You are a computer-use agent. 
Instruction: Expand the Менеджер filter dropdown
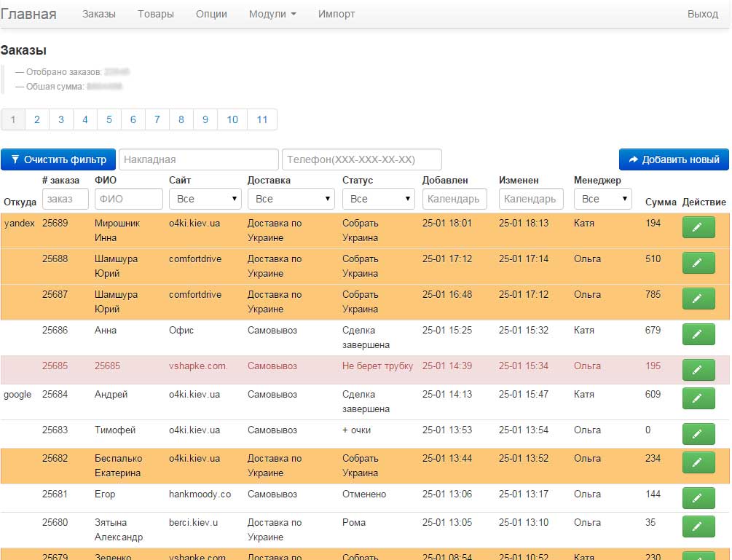603,199
